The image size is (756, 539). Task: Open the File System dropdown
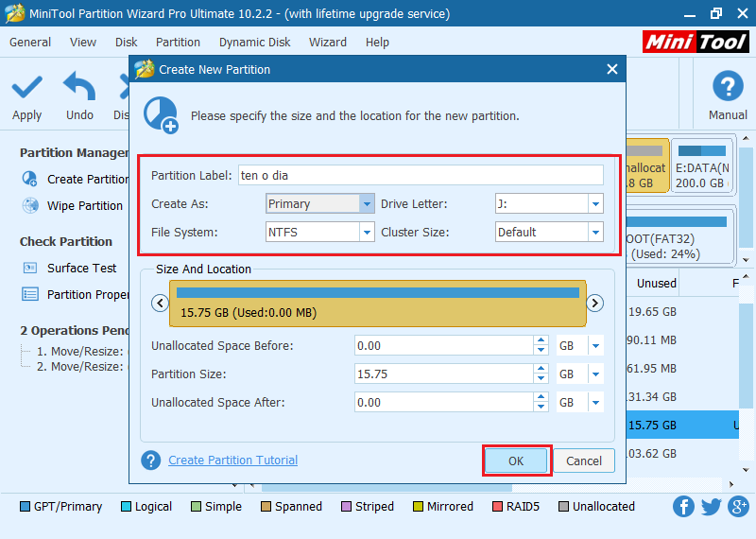[367, 232]
